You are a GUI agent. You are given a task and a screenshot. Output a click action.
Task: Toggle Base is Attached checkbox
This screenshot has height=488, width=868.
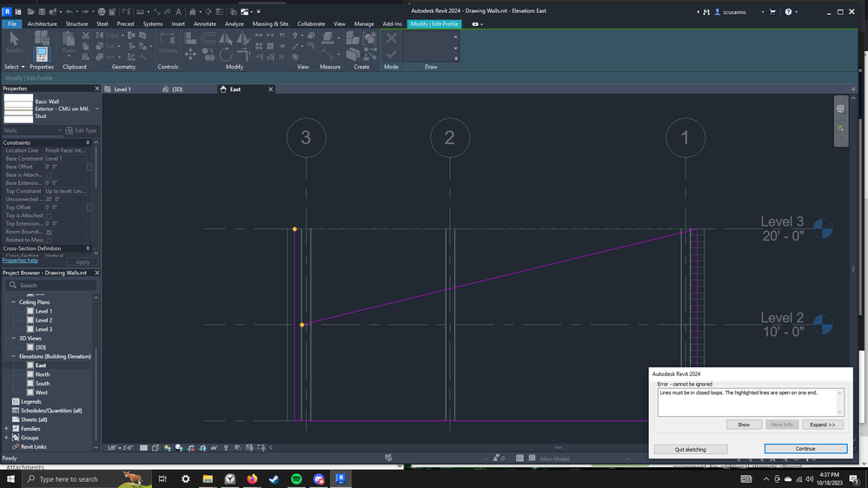coord(50,175)
